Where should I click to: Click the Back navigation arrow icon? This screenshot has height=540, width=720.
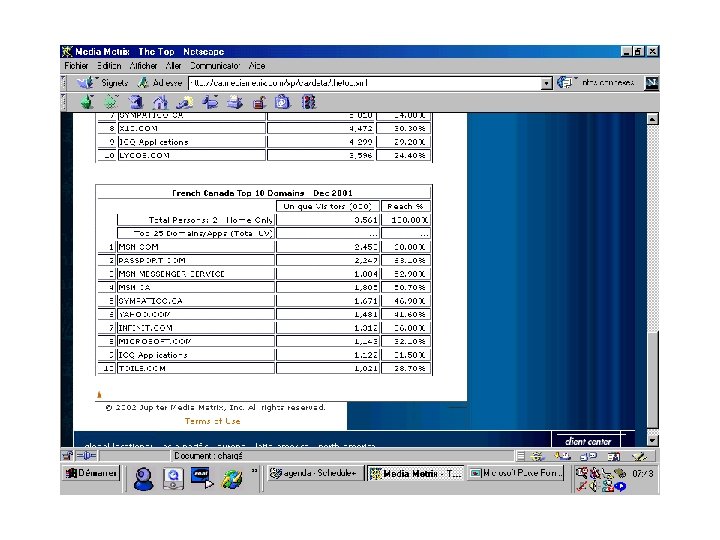point(87,102)
